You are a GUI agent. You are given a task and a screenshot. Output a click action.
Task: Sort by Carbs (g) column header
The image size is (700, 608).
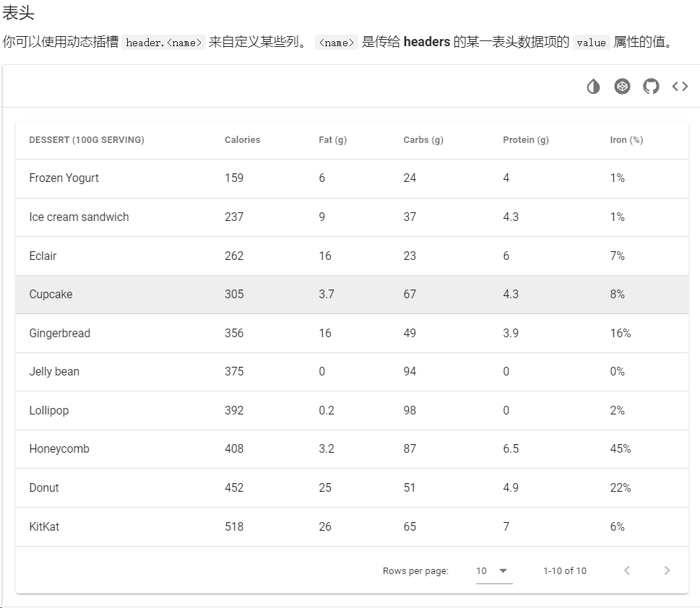pyautogui.click(x=423, y=140)
